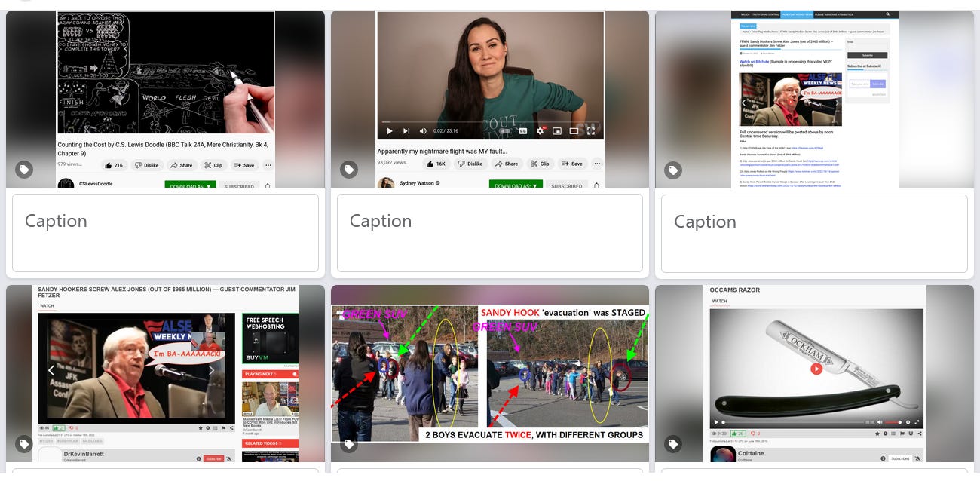Click the right carousel arrow on the DrKevinBarrett video

pyautogui.click(x=212, y=370)
